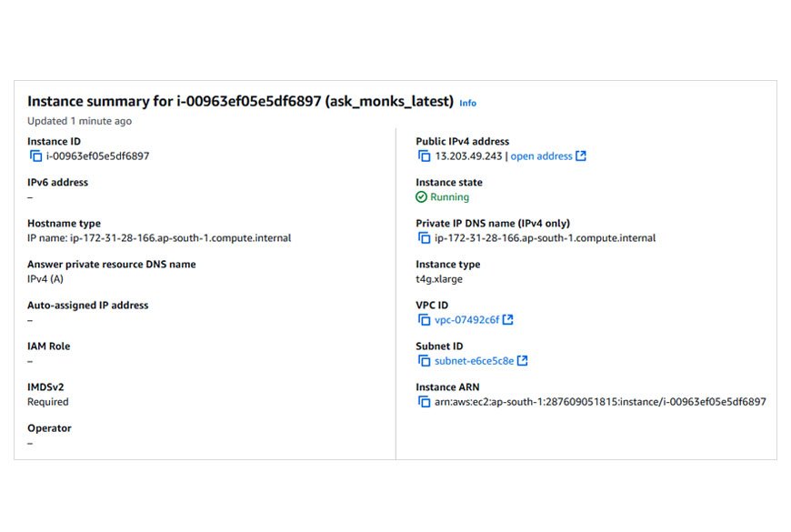
Task: Click external link icon beside VPC ID
Action: click(508, 320)
